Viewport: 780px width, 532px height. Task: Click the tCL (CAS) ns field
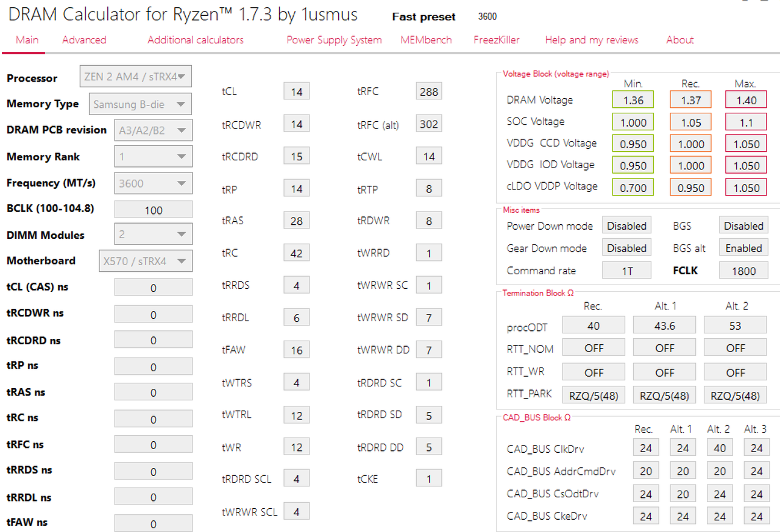(x=154, y=288)
